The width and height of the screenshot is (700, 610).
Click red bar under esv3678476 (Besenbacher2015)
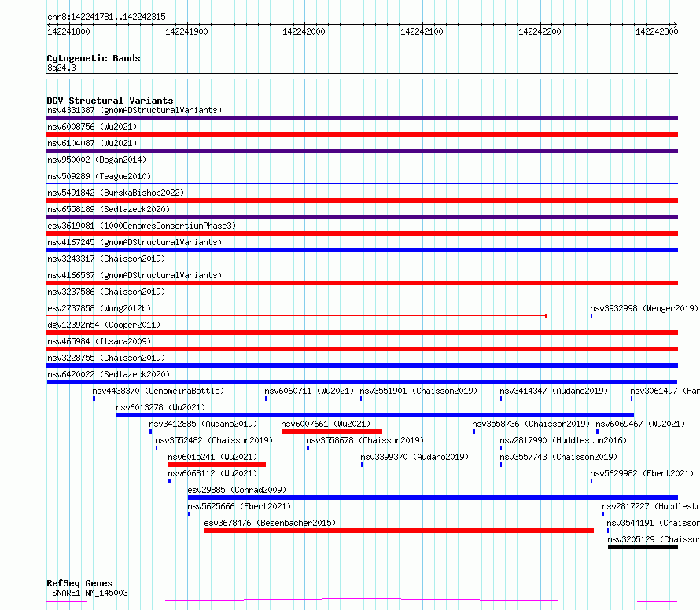399,531
